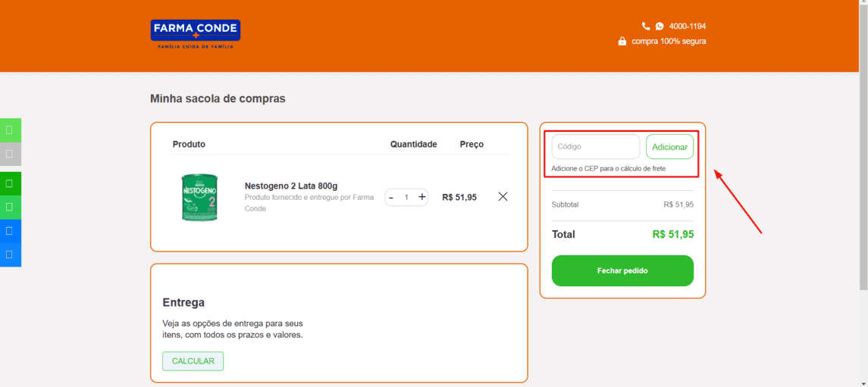
Task: Remove Nestogeno item with X icon
Action: [x=503, y=196]
